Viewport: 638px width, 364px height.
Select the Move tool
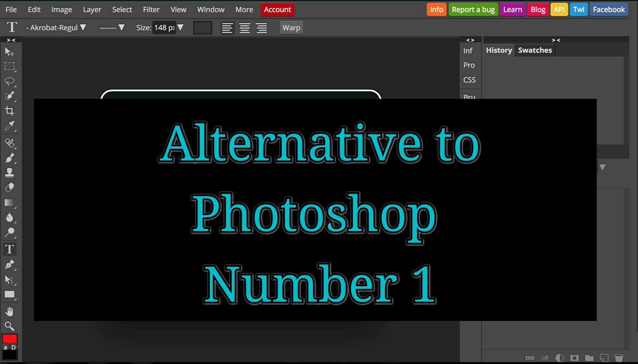pyautogui.click(x=10, y=52)
